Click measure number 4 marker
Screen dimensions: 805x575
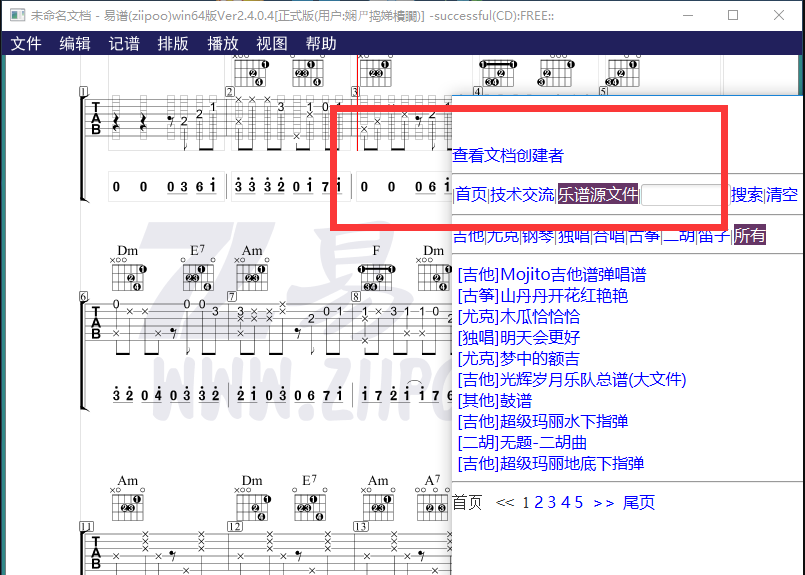[x=478, y=91]
